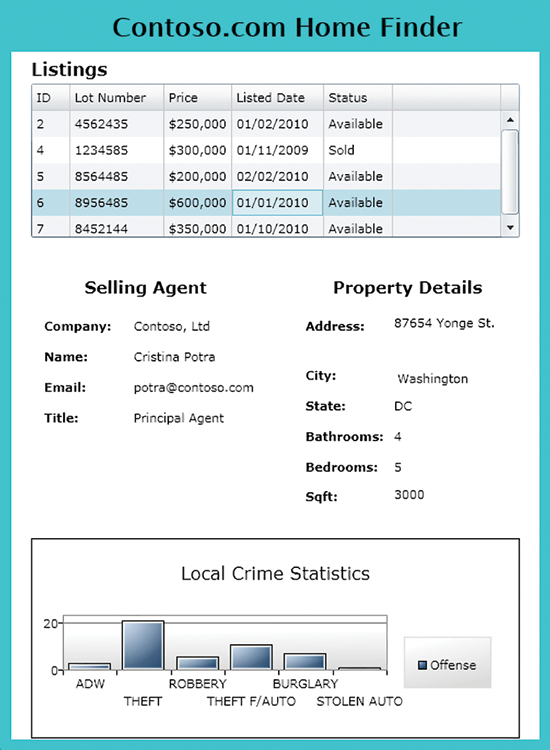Click the BURGLARY bar in crime chart

[305, 662]
